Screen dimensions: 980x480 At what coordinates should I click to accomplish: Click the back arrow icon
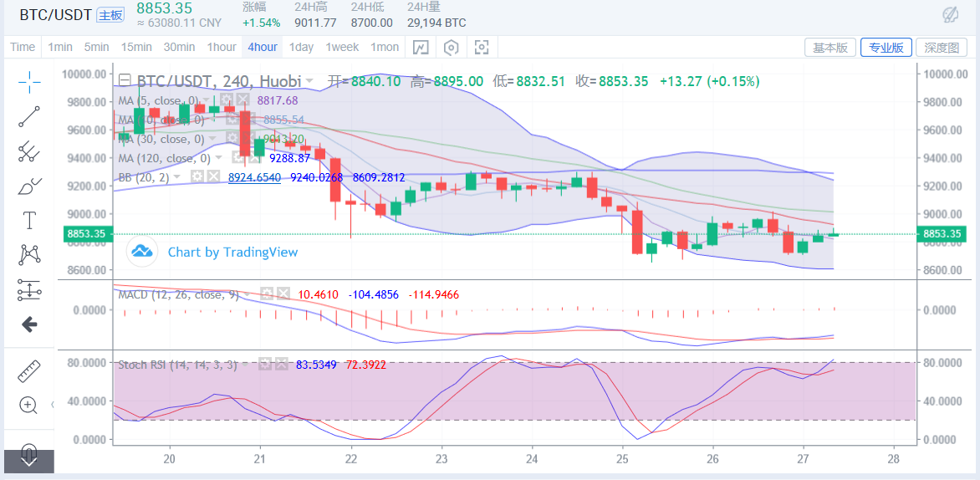[29, 324]
